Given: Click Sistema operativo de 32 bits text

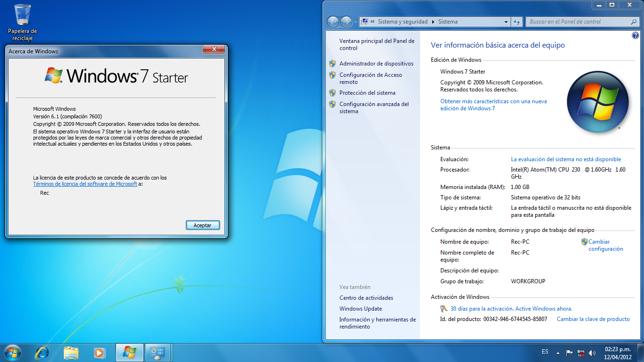Looking at the screenshot, I should click(x=545, y=197).
